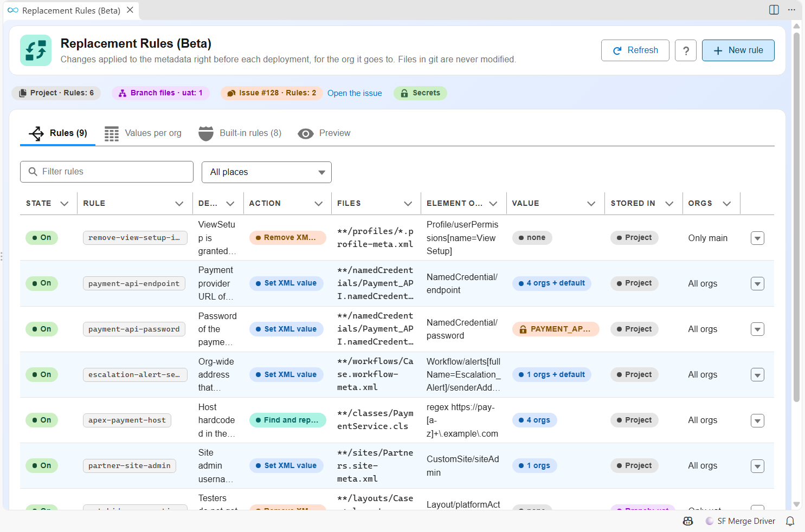The width and height of the screenshot is (805, 532).
Task: Open the Preview tab
Action: 324,133
